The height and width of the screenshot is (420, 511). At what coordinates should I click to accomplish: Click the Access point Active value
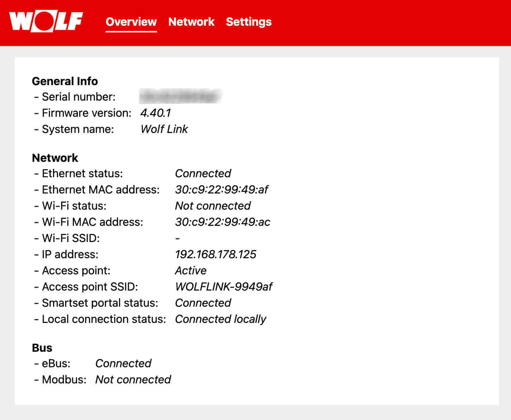(x=190, y=271)
